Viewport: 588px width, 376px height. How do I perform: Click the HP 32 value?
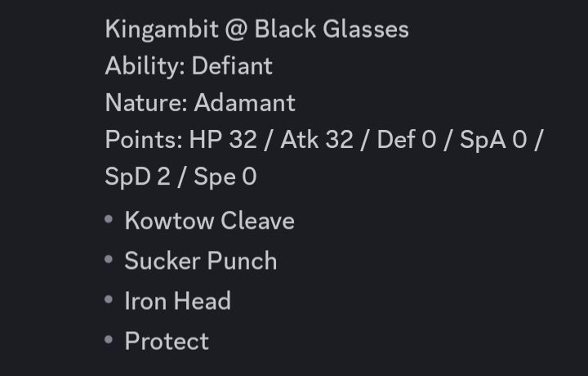click(223, 139)
